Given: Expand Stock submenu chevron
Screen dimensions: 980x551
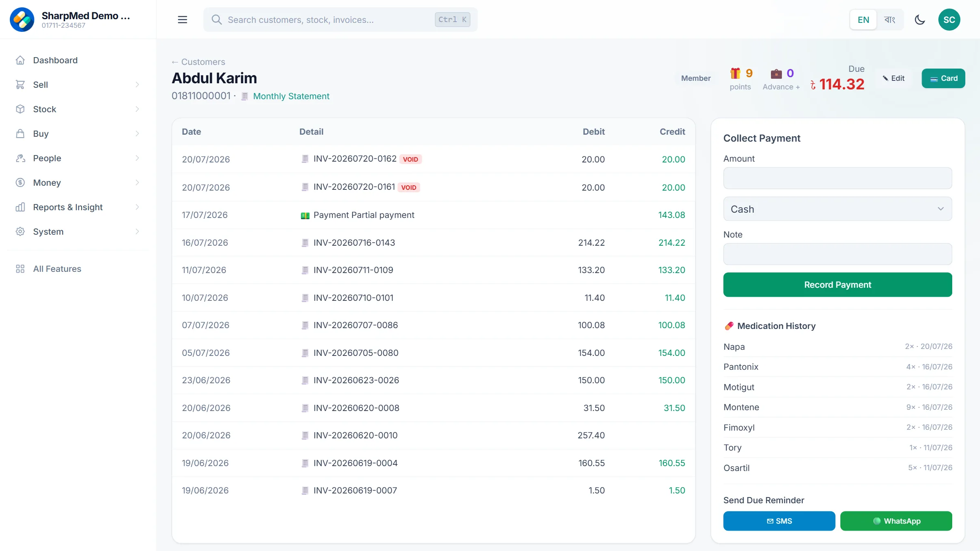Looking at the screenshot, I should tap(137, 109).
